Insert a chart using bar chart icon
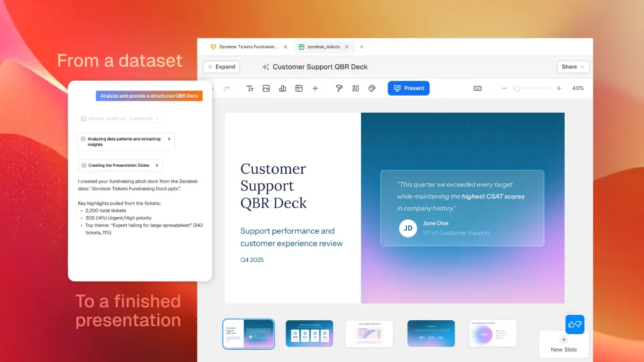 (x=283, y=88)
